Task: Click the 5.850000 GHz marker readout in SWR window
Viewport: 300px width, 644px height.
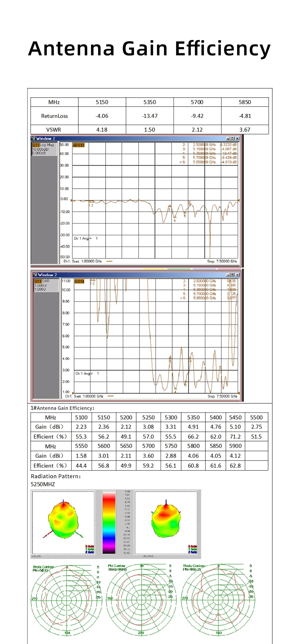Action: coord(204,298)
